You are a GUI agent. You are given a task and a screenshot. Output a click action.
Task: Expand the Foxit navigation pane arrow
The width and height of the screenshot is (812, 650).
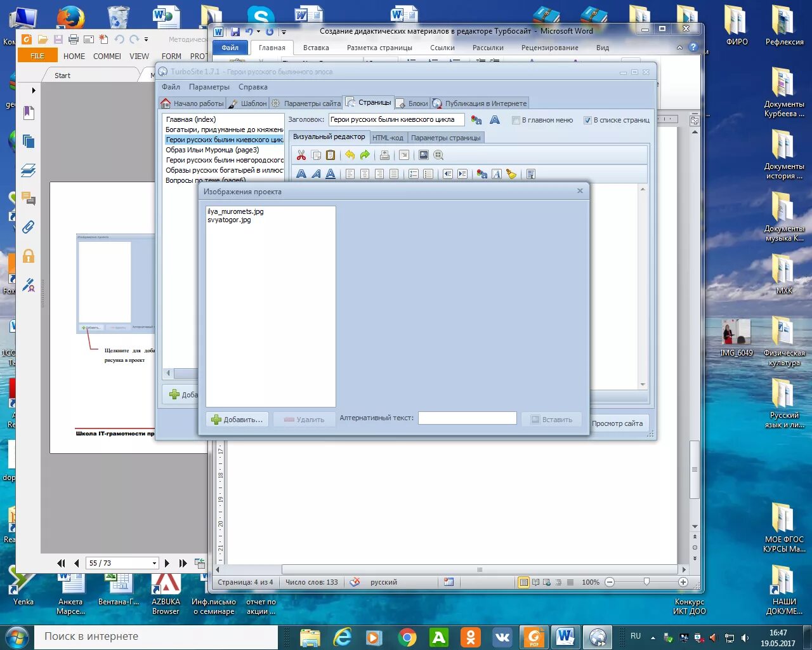[x=34, y=90]
